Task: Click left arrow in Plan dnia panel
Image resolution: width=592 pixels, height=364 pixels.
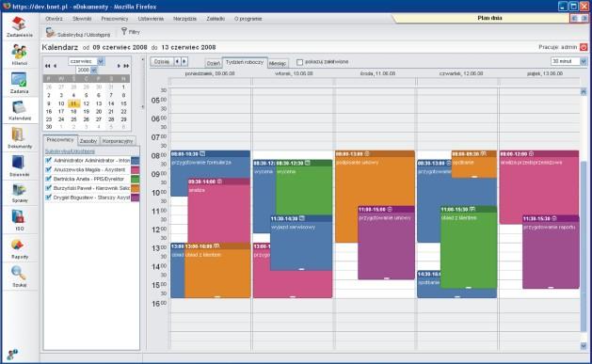Action: click(x=575, y=18)
